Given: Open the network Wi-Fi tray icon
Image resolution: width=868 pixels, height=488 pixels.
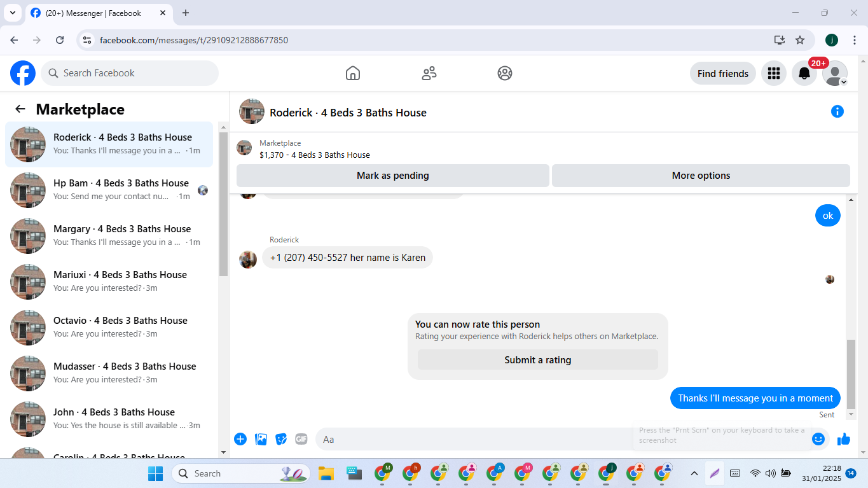Looking at the screenshot, I should pyautogui.click(x=755, y=473).
